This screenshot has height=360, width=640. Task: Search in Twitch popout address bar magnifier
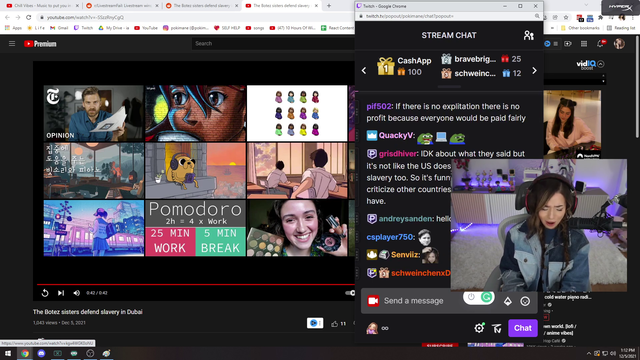[537, 16]
